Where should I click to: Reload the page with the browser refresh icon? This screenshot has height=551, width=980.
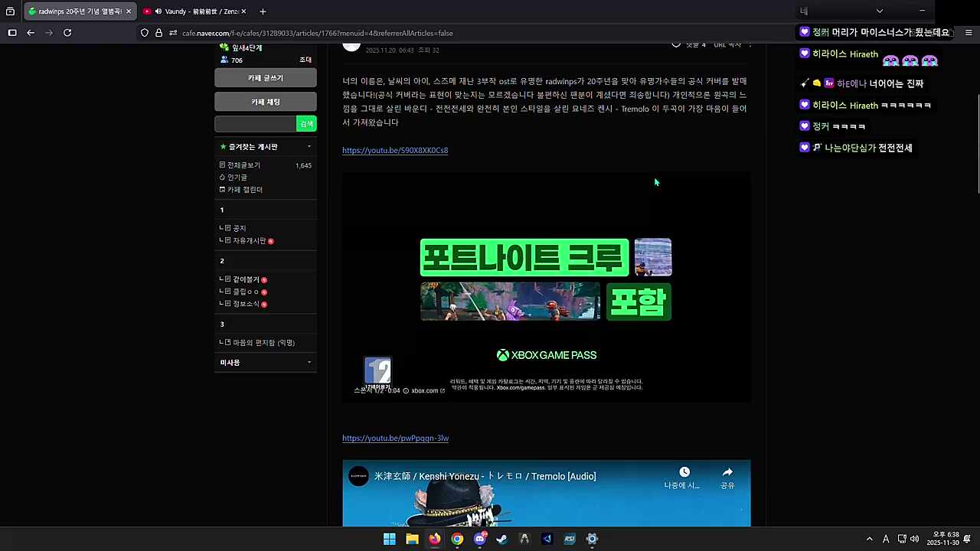point(67,32)
